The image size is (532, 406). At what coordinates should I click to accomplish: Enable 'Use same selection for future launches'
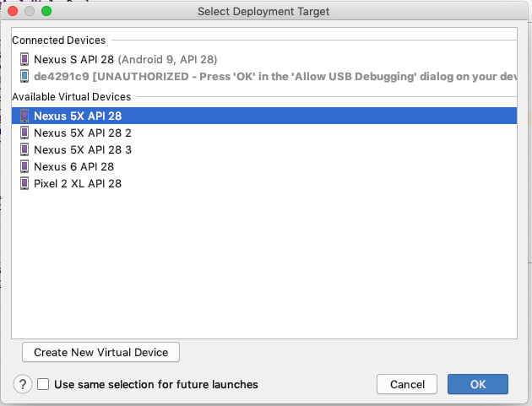coord(44,384)
